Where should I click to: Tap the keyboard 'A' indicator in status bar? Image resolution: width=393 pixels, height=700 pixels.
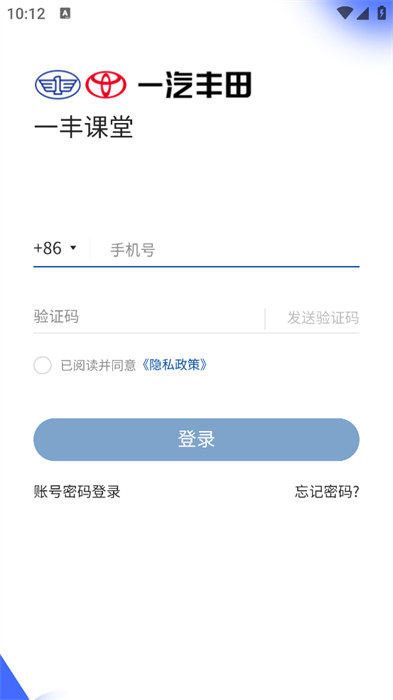pyautogui.click(x=65, y=13)
